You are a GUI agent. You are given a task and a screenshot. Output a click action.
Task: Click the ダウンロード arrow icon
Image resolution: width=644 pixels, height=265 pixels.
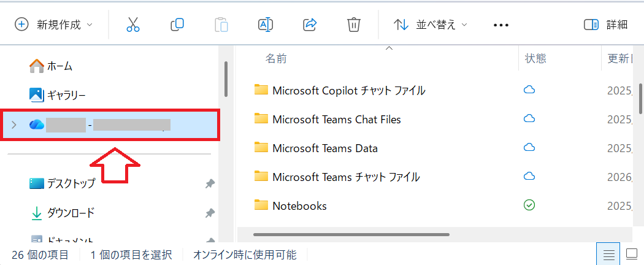coord(37,213)
